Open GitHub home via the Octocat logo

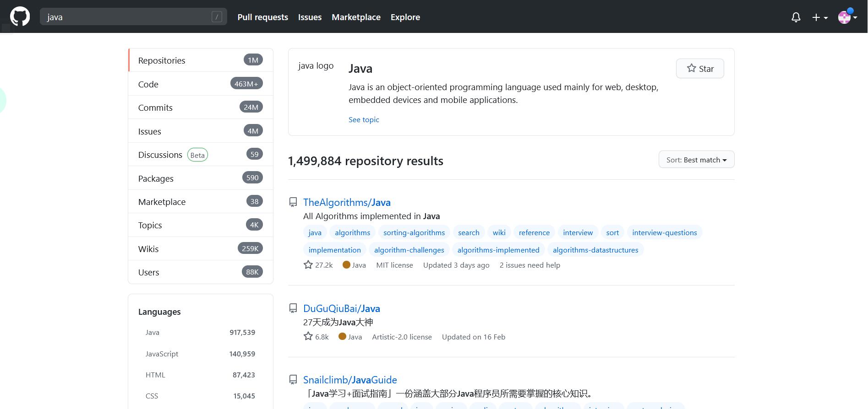coord(20,17)
